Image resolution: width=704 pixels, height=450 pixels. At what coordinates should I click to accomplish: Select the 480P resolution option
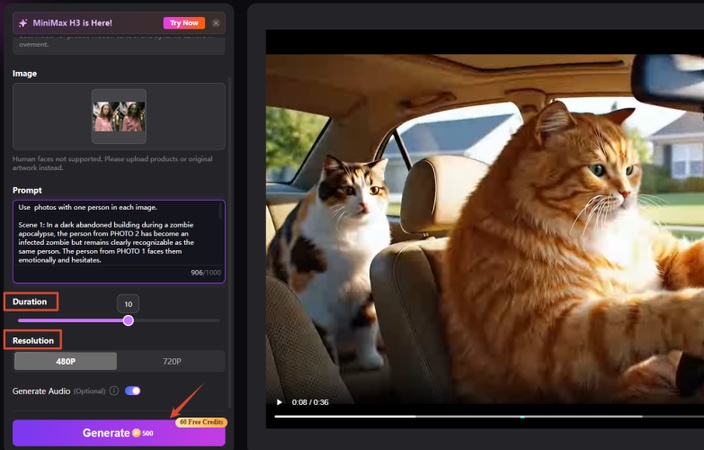pos(66,361)
